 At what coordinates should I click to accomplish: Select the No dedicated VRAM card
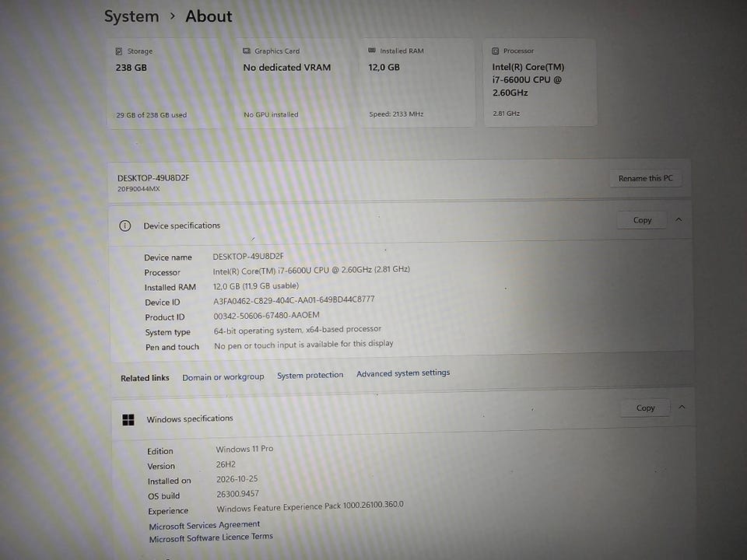pos(292,83)
